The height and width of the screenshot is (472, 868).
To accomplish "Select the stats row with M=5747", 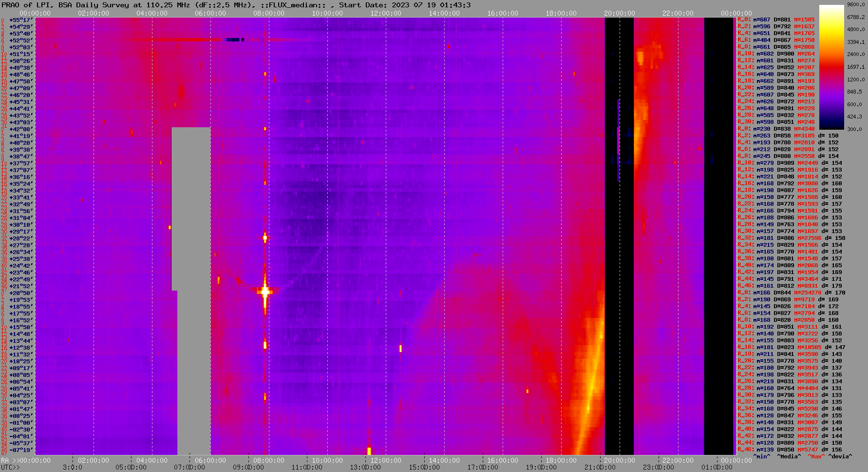I will pyautogui.click(x=790, y=450).
